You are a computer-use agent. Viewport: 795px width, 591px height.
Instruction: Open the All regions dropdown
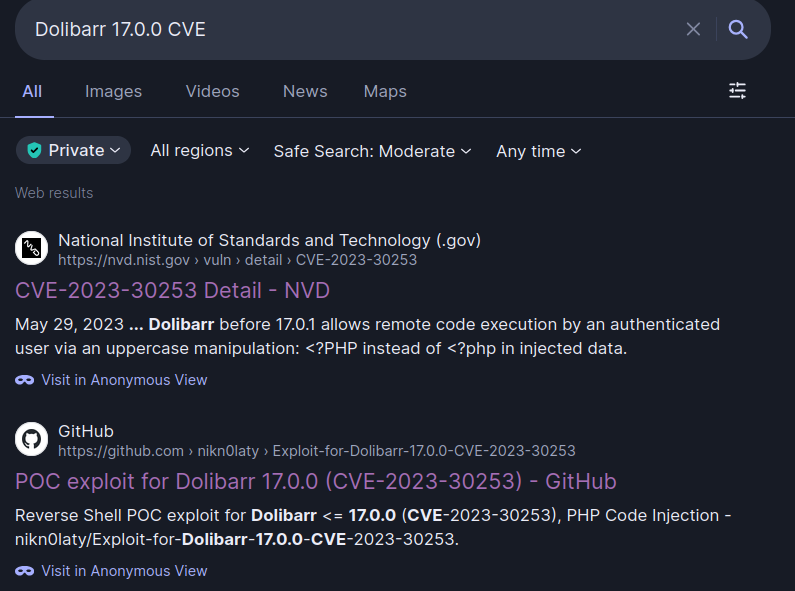(x=198, y=150)
